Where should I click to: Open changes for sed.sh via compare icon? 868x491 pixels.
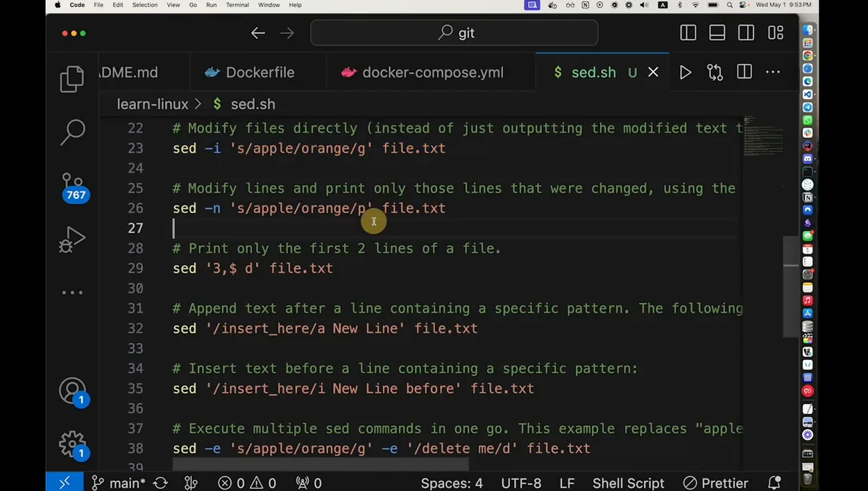click(x=715, y=72)
